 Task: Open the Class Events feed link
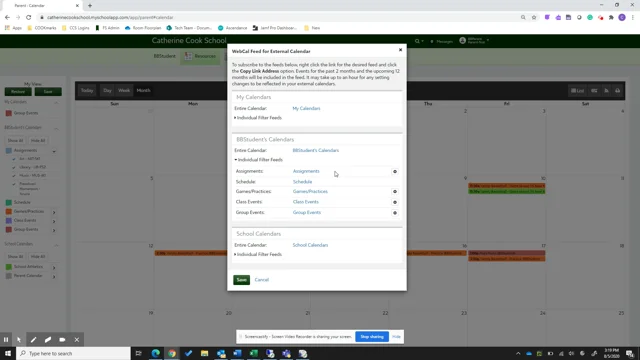305,202
